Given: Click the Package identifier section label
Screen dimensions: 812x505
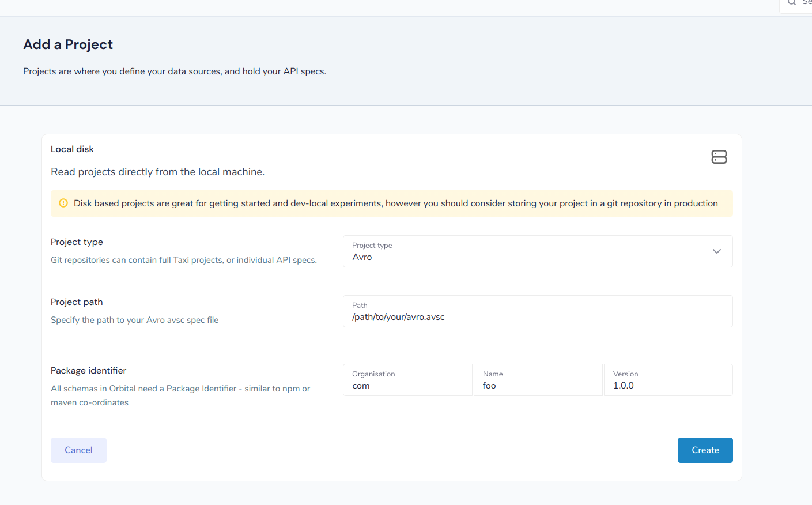Looking at the screenshot, I should click(x=88, y=371).
